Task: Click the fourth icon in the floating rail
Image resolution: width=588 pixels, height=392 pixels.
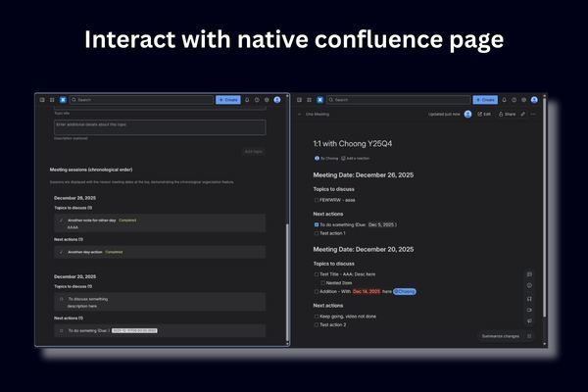Action: (x=529, y=311)
